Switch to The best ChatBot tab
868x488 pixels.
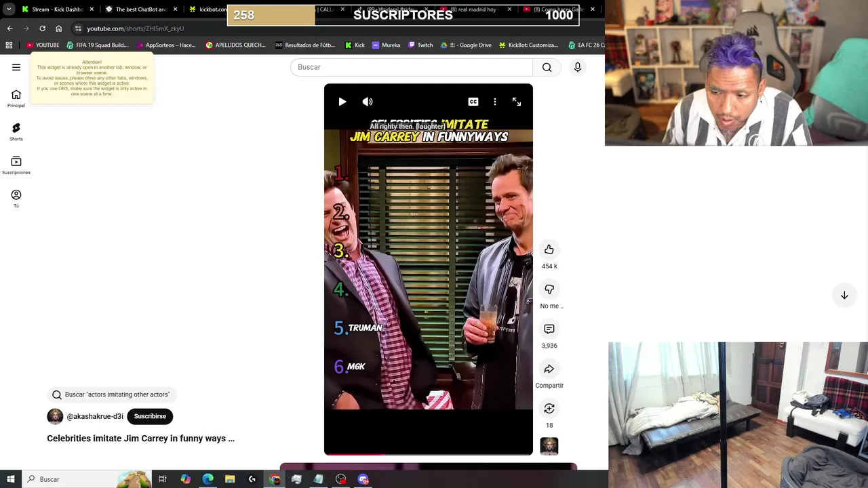tap(140, 9)
